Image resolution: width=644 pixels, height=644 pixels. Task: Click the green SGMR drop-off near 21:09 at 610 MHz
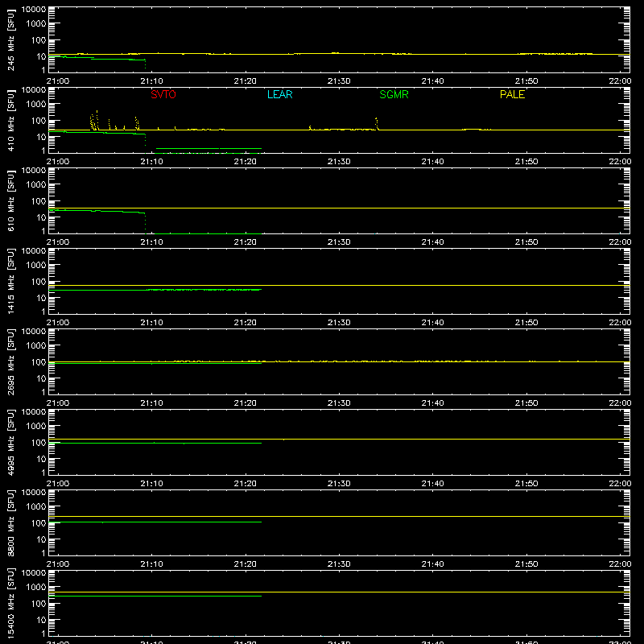[145, 223]
